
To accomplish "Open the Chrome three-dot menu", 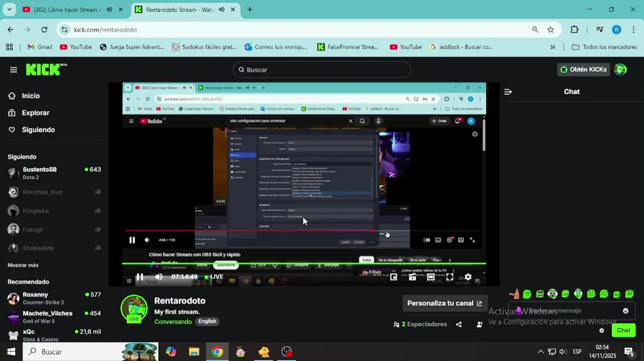I will (x=633, y=30).
